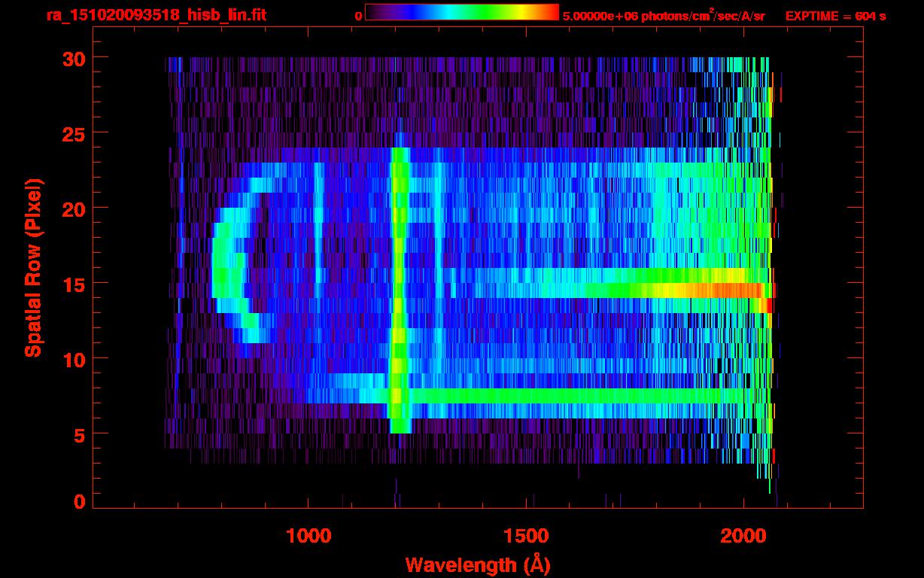
Task: Click the 5.00000e+06 photons unit label
Action: [x=664, y=16]
